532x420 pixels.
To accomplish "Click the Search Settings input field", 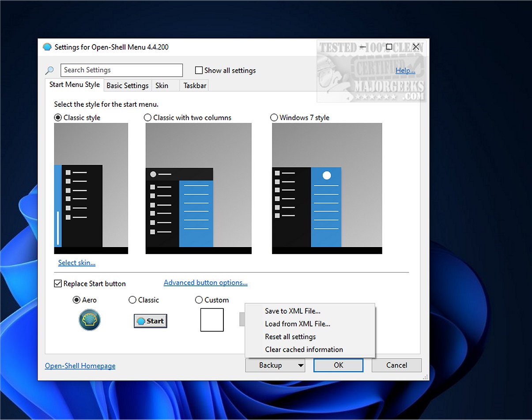I will pos(121,70).
